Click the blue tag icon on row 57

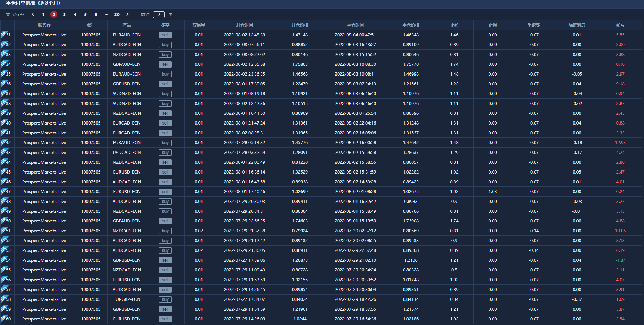coord(4,289)
